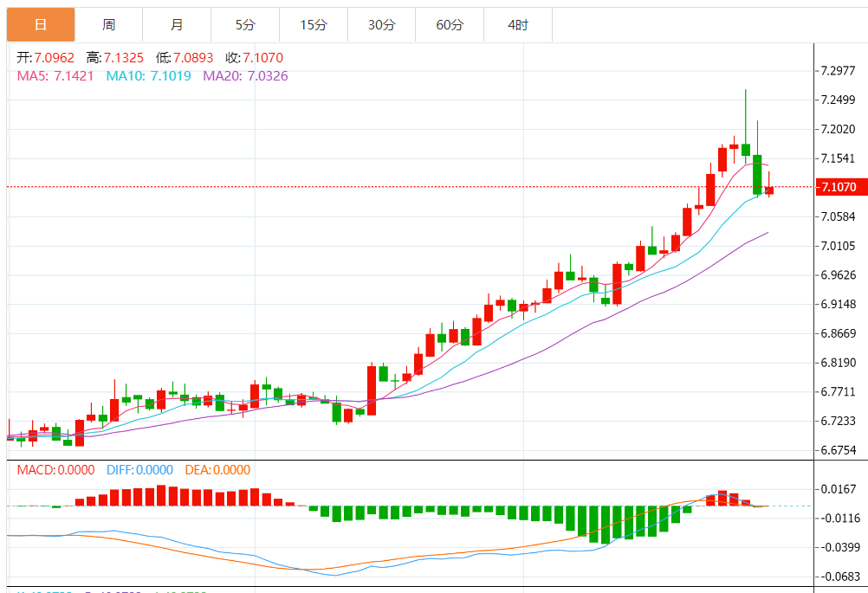Open the 4时 timeframe tab
The height and width of the screenshot is (593, 868).
pos(517,25)
